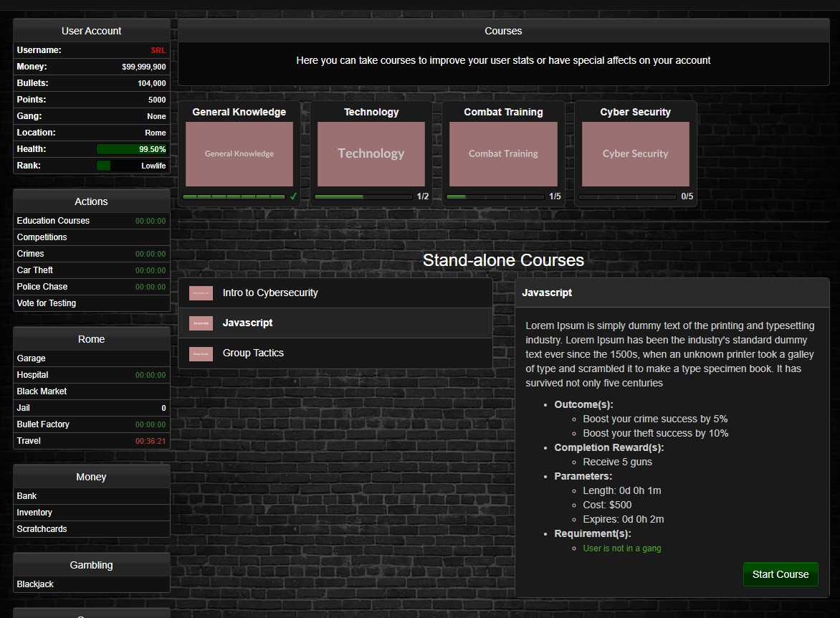Screen dimensions: 840x618
Task: Visit the Bullet Factory
Action: pyautogui.click(x=44, y=424)
